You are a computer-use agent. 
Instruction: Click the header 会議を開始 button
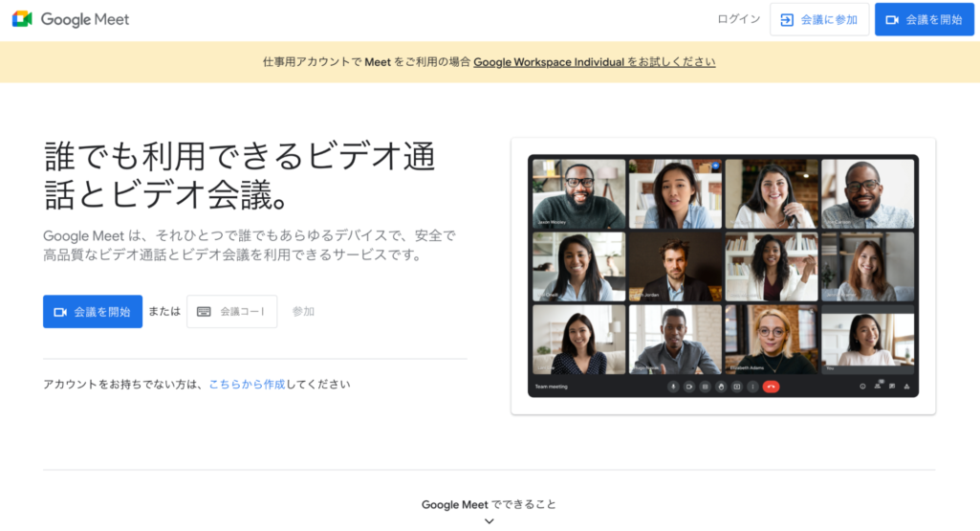coord(925,19)
